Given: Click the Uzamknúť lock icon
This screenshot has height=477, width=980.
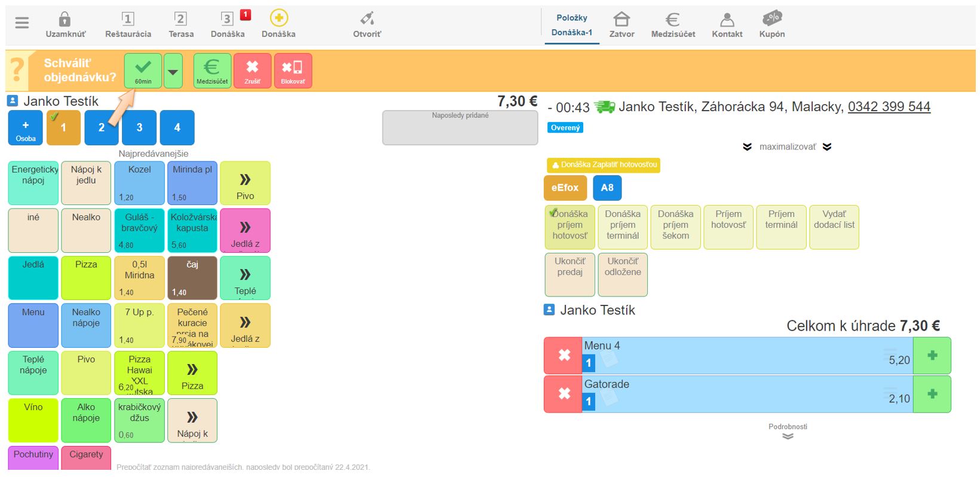Looking at the screenshot, I should point(65,20).
